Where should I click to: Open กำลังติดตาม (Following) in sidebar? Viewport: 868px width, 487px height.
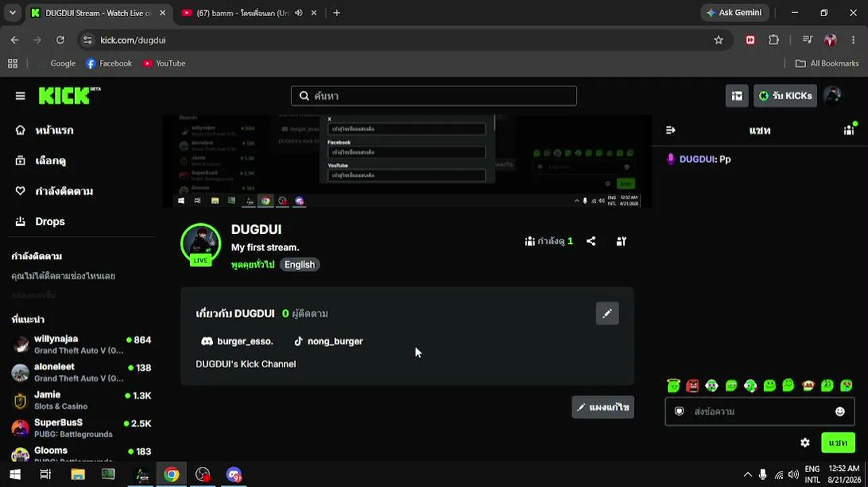(55, 191)
